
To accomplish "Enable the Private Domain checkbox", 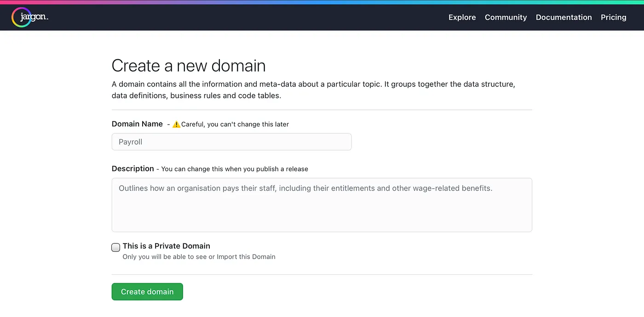I will pyautogui.click(x=116, y=247).
